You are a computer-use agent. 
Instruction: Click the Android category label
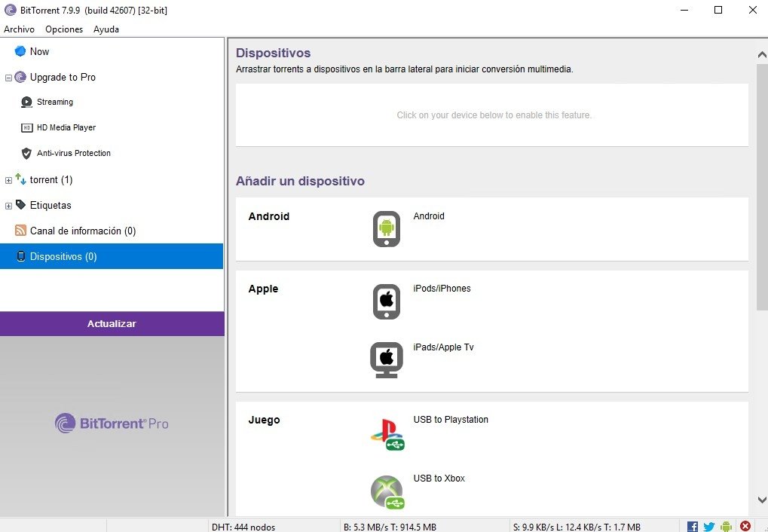(269, 216)
